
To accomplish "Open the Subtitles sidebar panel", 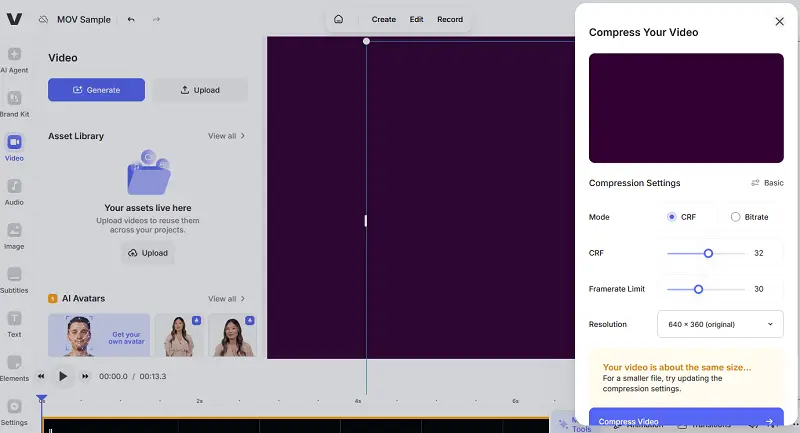I will (x=14, y=280).
